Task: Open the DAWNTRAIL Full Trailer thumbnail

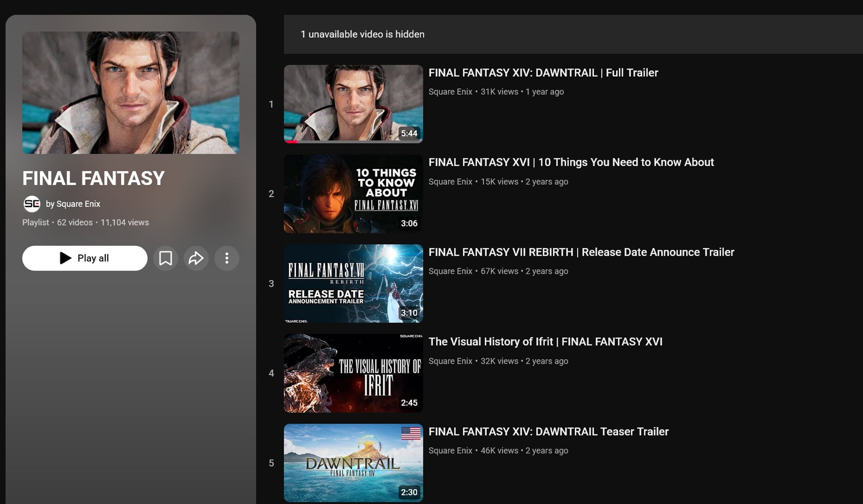Action: (x=353, y=104)
